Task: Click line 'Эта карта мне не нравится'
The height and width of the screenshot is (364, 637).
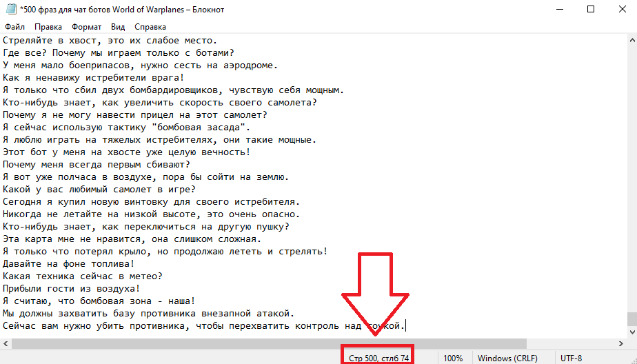Action: [132, 239]
